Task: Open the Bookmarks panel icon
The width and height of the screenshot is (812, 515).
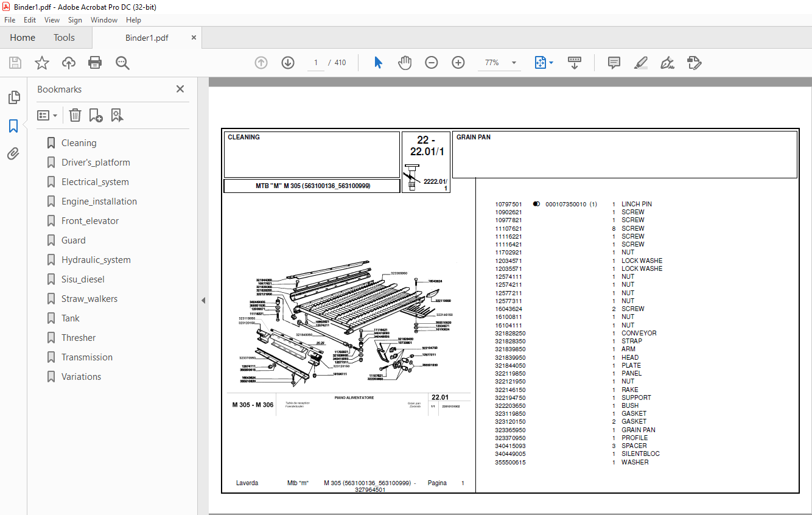Action: [x=13, y=126]
